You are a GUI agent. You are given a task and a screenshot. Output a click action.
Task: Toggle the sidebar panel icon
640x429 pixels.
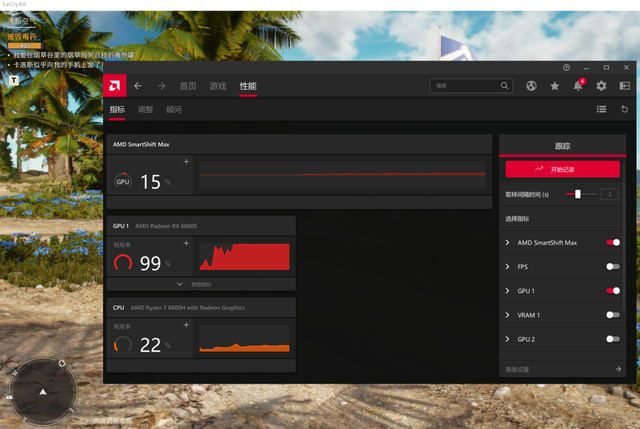[x=624, y=86]
